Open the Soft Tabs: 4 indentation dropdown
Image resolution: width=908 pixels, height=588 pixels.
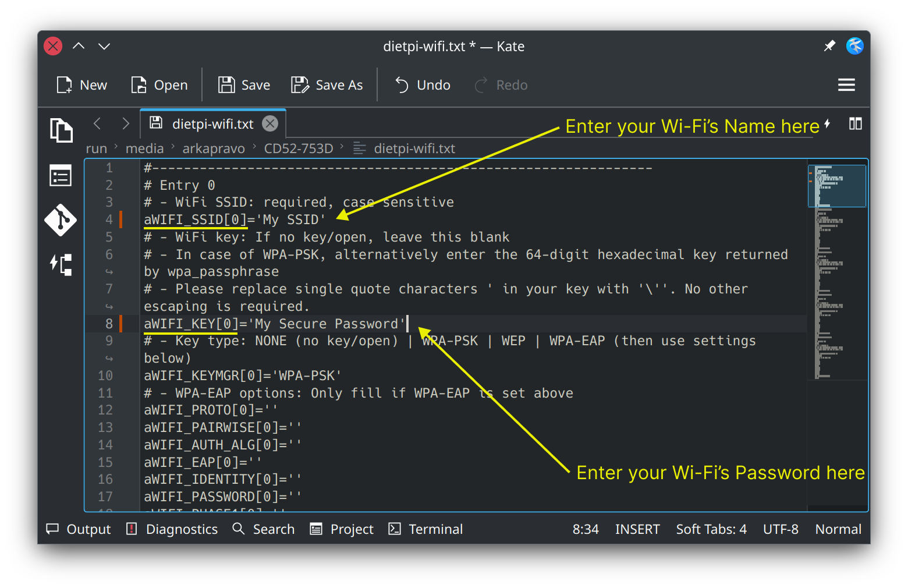click(x=711, y=529)
